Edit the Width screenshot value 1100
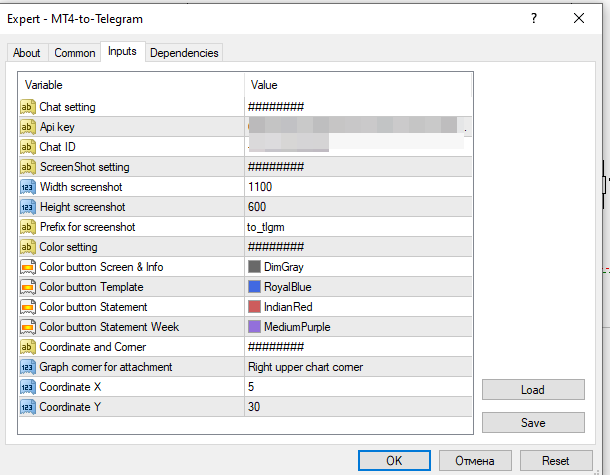 pos(358,187)
